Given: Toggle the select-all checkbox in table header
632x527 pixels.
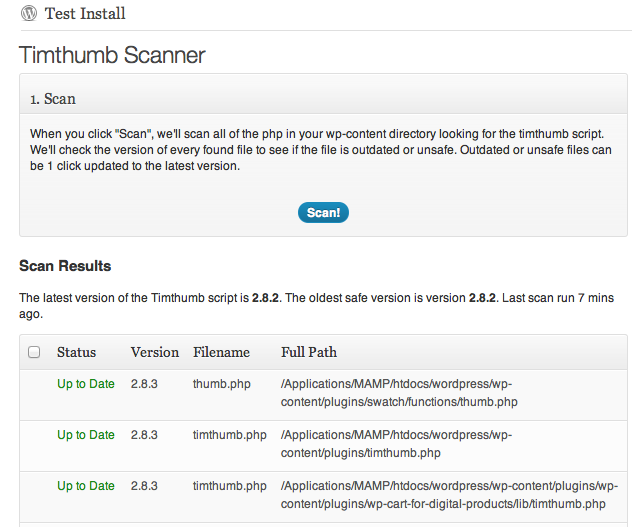Looking at the screenshot, I should click(x=34, y=352).
